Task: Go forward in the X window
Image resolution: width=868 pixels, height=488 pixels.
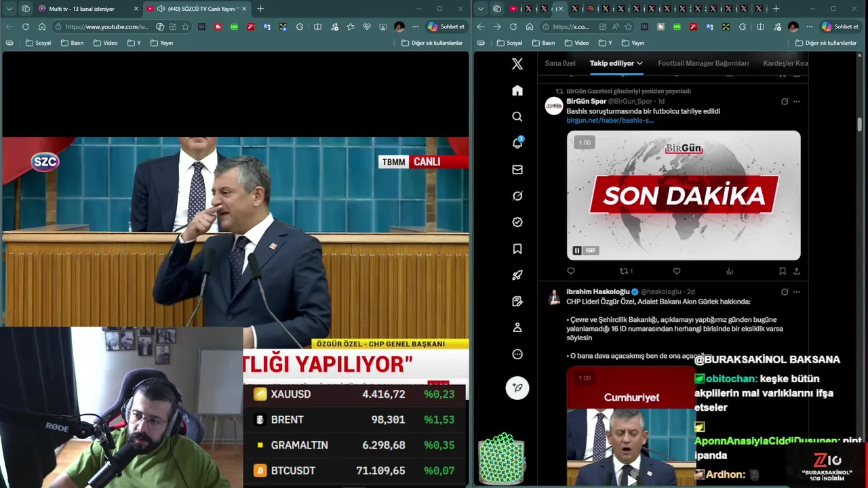Action: pos(497,26)
